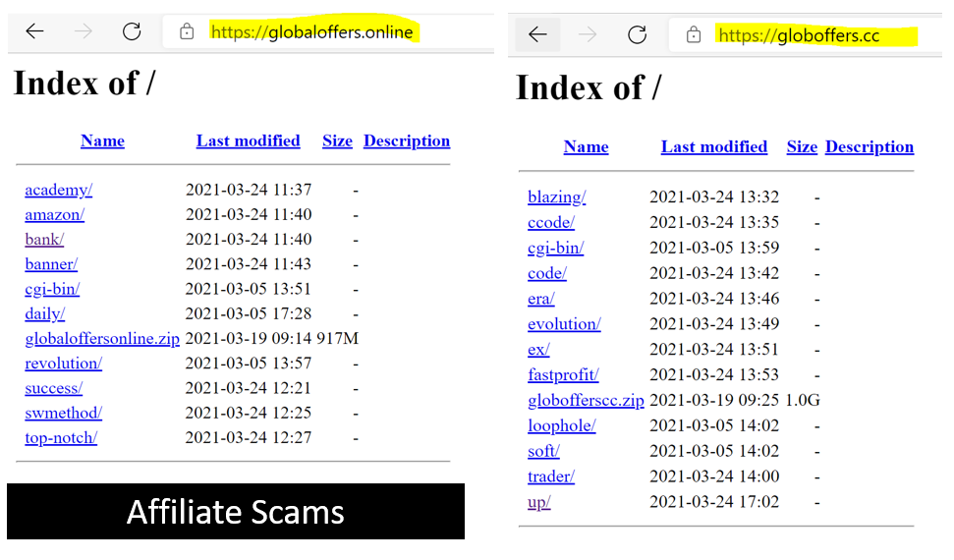Image resolution: width=954 pixels, height=560 pixels.
Task: Click the forward arrow in globaloffers.online browser
Action: [84, 31]
